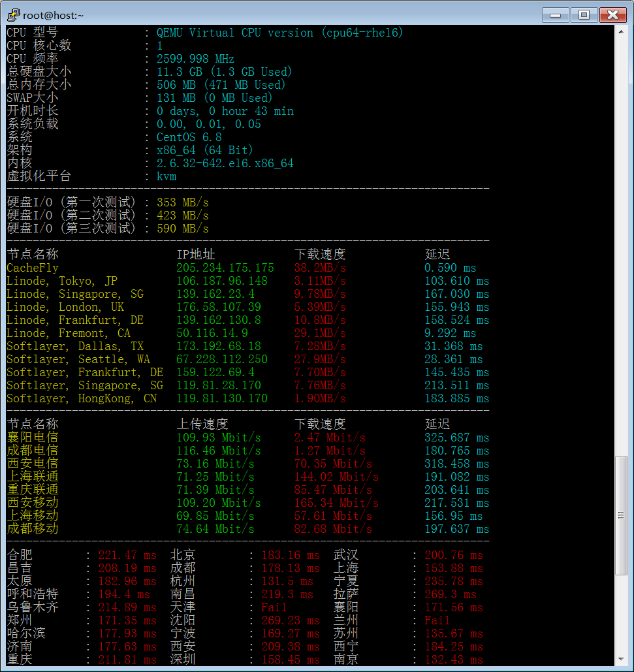This screenshot has width=634, height=672.
Task: Click the 423 MB/s disk I/O result
Action: pyautogui.click(x=182, y=215)
